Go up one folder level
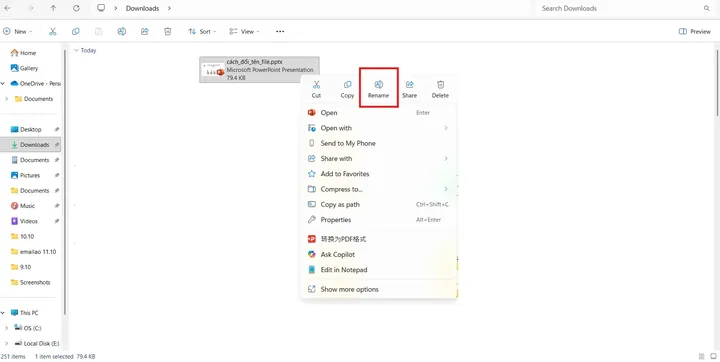 tap(53, 8)
